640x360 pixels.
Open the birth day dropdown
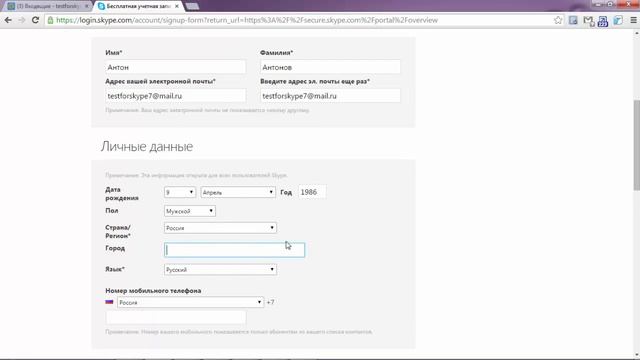tap(180, 192)
